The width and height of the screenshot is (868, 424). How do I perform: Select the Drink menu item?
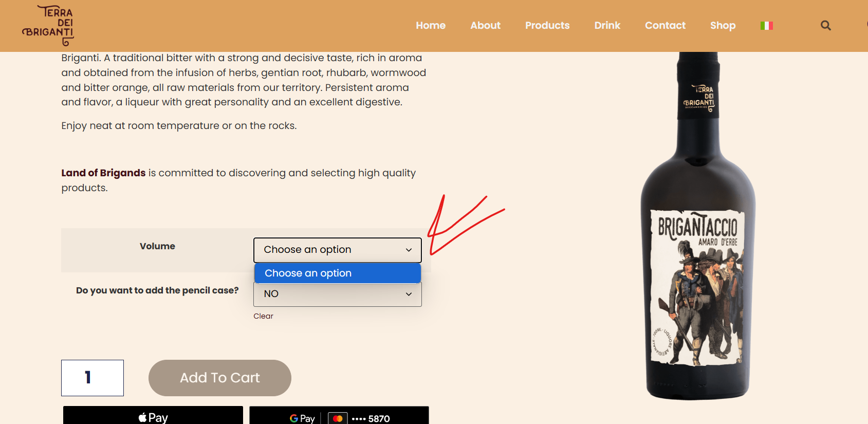tap(607, 25)
